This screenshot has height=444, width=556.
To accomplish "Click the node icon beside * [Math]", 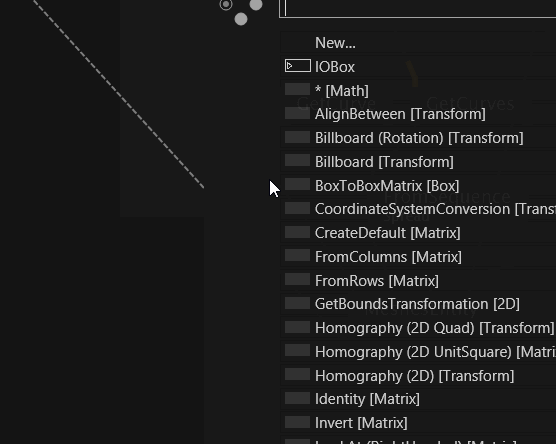I will coord(298,89).
